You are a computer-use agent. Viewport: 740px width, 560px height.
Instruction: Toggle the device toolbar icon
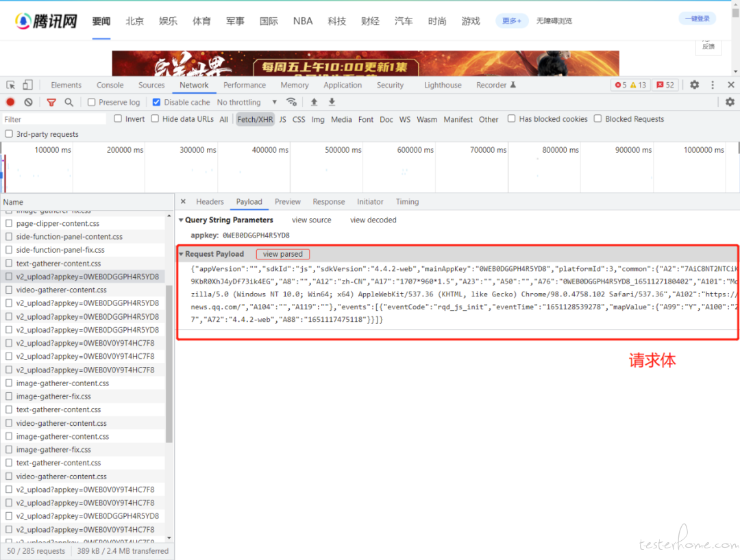click(x=27, y=85)
